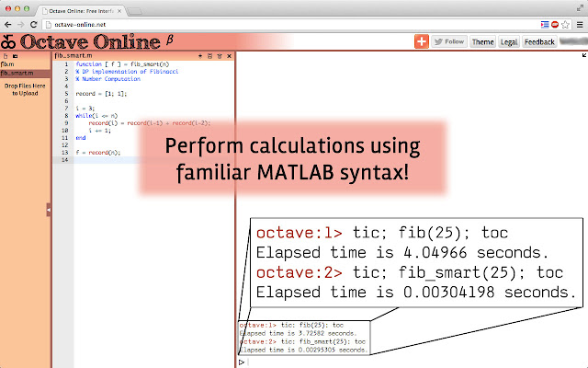The width and height of the screenshot is (588, 368).
Task: Toggle fullscreen with the window's expand arrows
Action: click(580, 8)
